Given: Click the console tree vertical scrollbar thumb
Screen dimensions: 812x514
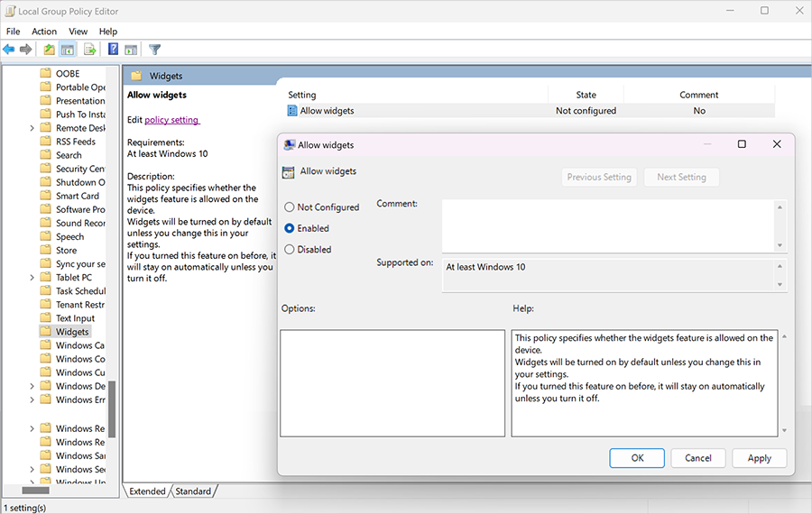Looking at the screenshot, I should [111, 408].
